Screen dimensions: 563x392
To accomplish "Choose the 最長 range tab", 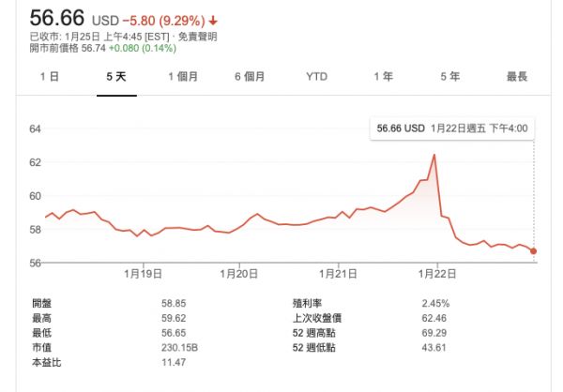I will [516, 76].
